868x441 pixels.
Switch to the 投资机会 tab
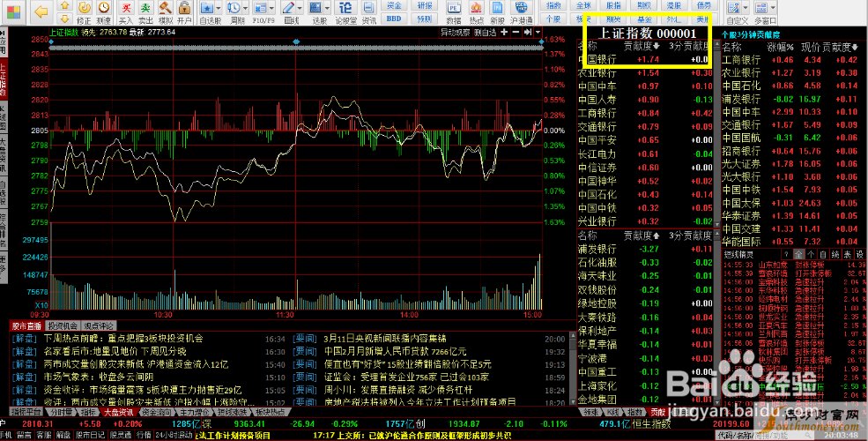tap(62, 325)
